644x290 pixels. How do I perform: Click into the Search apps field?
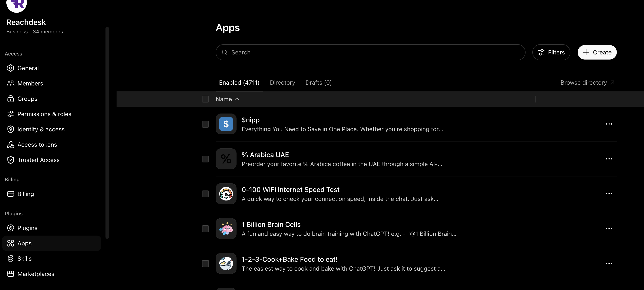click(370, 53)
